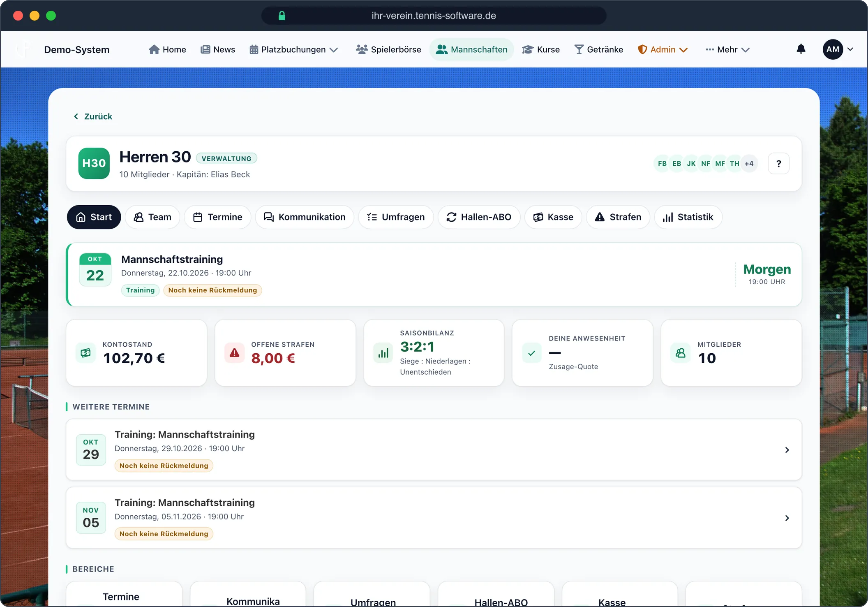868x607 pixels.
Task: Click the Mitglieder person icon
Action: pyautogui.click(x=680, y=353)
